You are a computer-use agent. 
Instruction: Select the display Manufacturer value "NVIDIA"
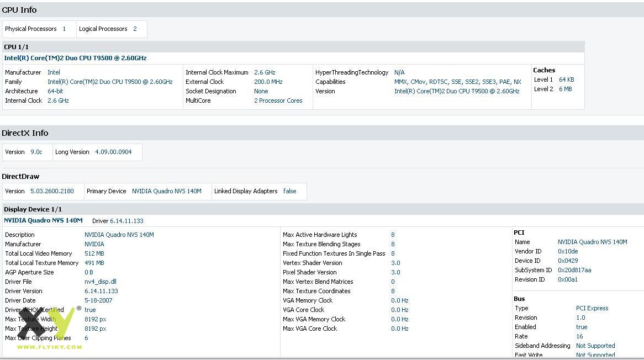(x=94, y=244)
